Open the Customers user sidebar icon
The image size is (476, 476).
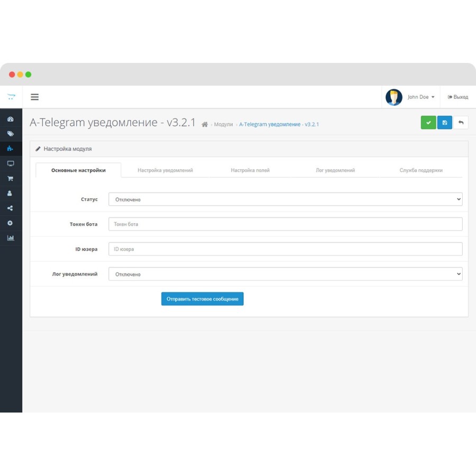pyautogui.click(x=10, y=193)
